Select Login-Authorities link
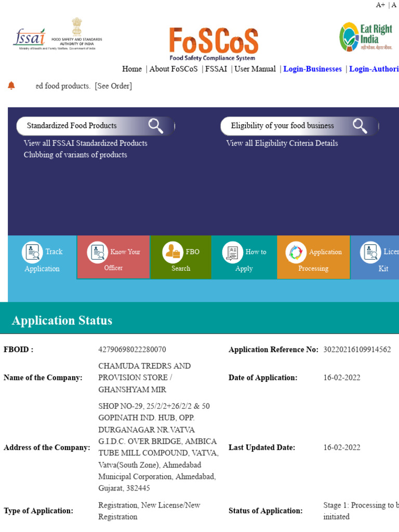 click(x=374, y=69)
